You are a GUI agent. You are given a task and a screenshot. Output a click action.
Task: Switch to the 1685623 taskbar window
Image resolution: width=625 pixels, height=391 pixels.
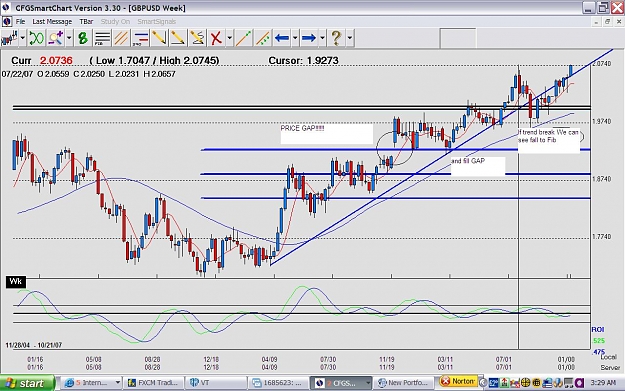279,383
